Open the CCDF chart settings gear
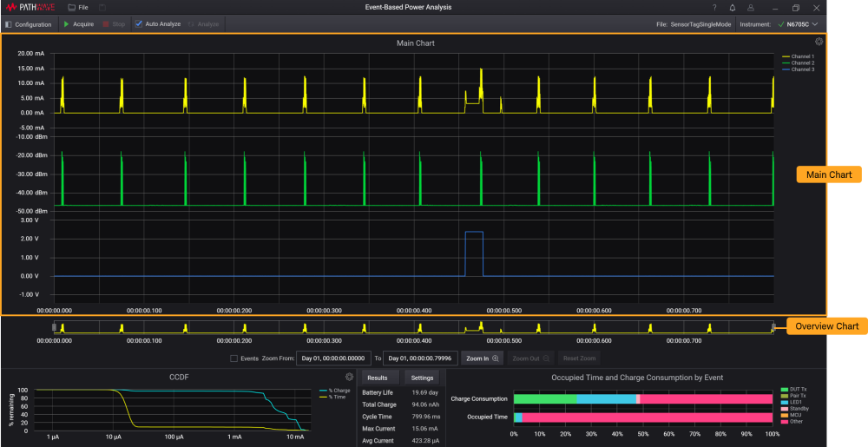This screenshot has width=868, height=447. pyautogui.click(x=349, y=377)
